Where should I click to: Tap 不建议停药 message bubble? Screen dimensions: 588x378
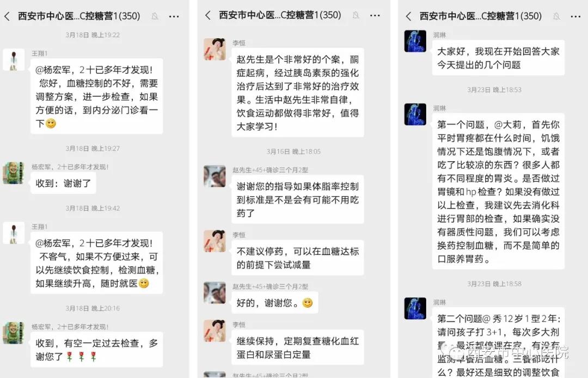tap(297, 258)
